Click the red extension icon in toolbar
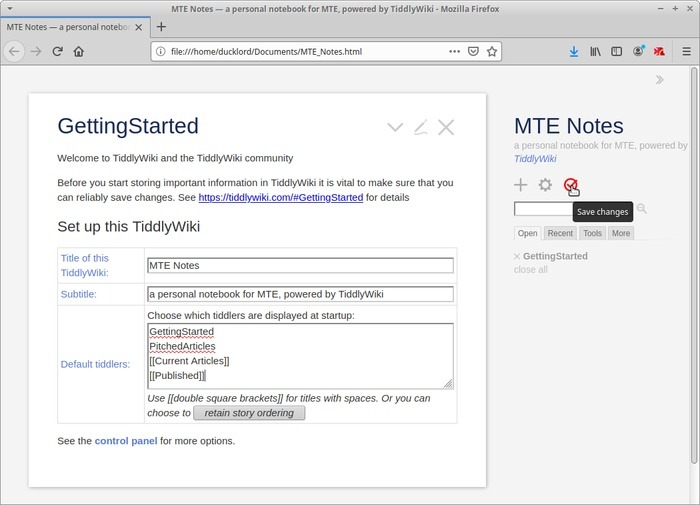Screen dimensions: 700x505 [x=659, y=52]
